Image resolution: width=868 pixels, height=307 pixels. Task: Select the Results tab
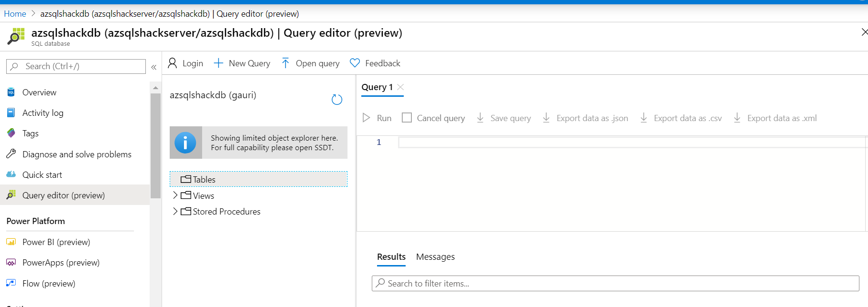[x=391, y=257]
